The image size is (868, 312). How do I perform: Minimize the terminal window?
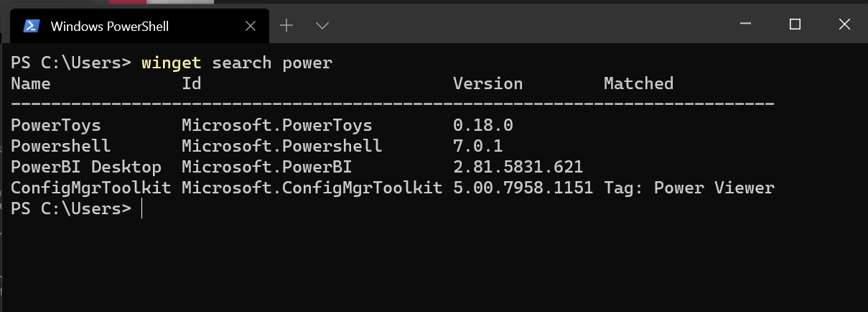tap(747, 24)
